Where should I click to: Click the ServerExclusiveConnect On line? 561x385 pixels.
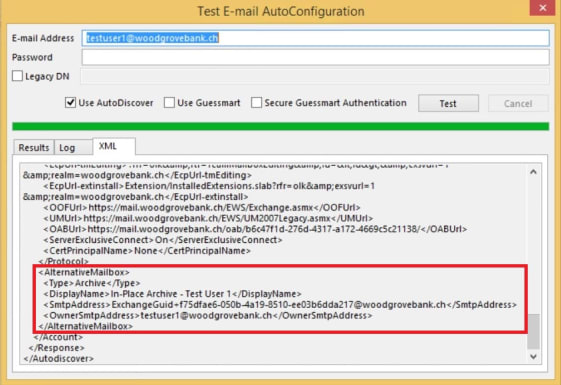[163, 240]
